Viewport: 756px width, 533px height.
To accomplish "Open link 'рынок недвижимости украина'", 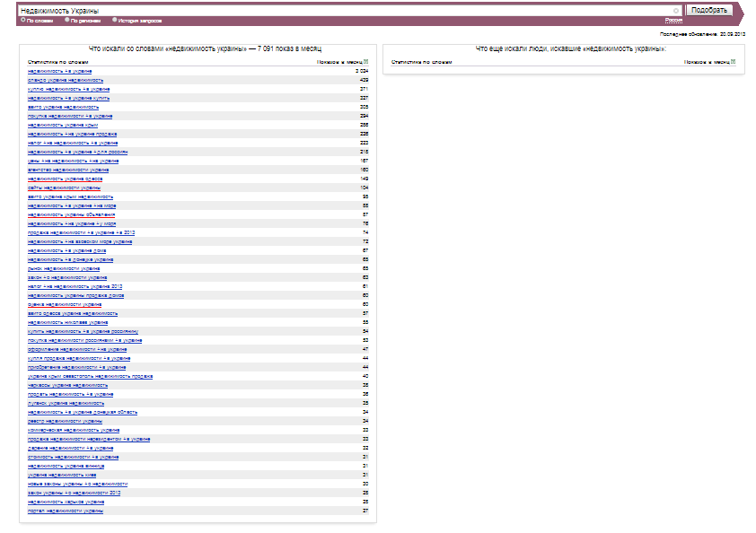I will click(x=64, y=269).
